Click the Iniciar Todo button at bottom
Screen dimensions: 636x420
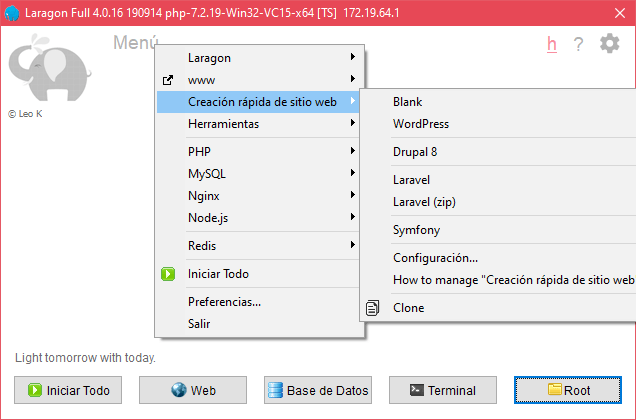[68, 390]
